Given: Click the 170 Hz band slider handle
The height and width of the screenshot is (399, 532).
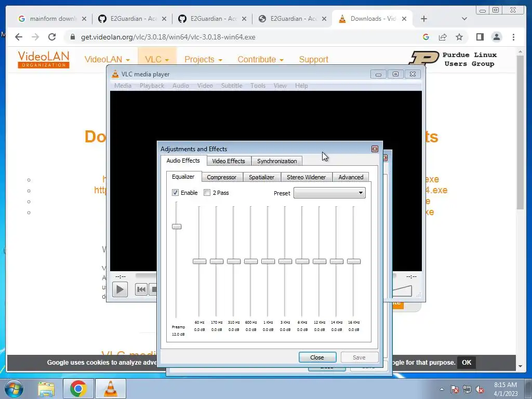Looking at the screenshot, I should (x=217, y=261).
